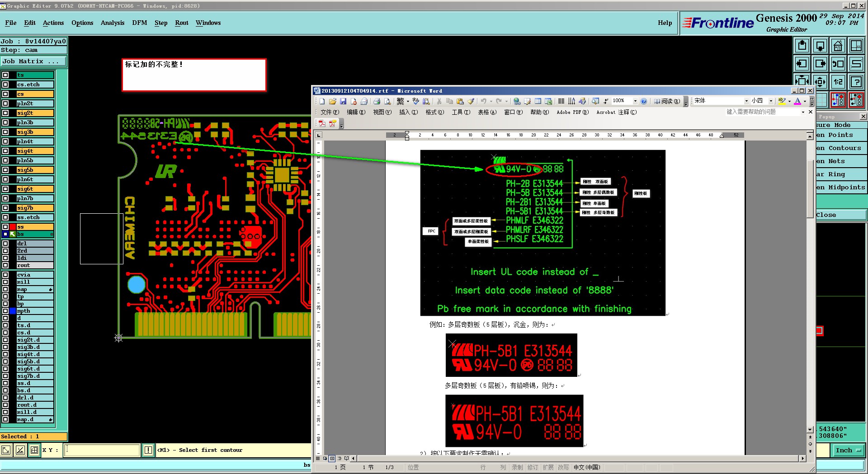Toggle the sig6t layer checkbox
The image size is (868, 474).
[x=5, y=189]
